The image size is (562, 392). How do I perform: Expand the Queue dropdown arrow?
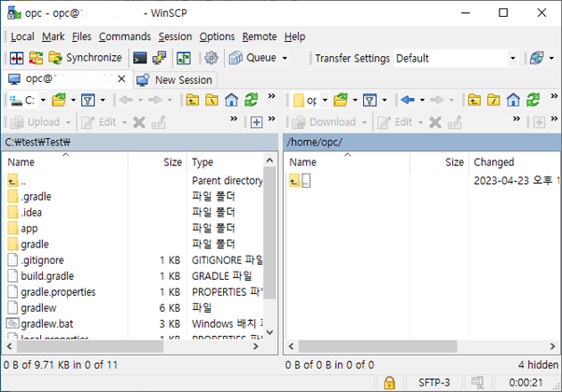point(285,58)
